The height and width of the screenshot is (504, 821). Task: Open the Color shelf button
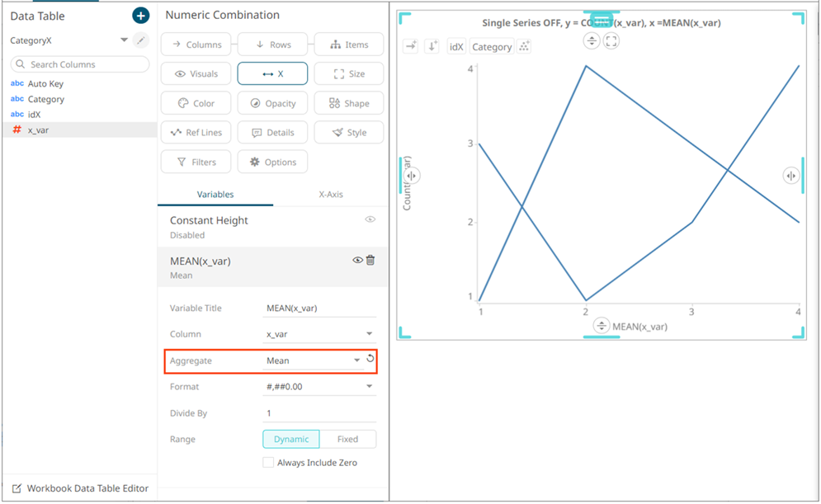196,103
